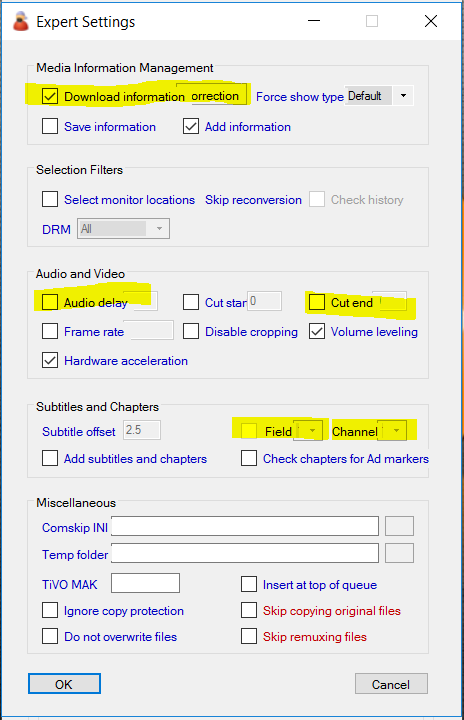Toggle the Hardware acceleration checkbox
Screen dimensions: 464x720
pyautogui.click(x=50, y=360)
